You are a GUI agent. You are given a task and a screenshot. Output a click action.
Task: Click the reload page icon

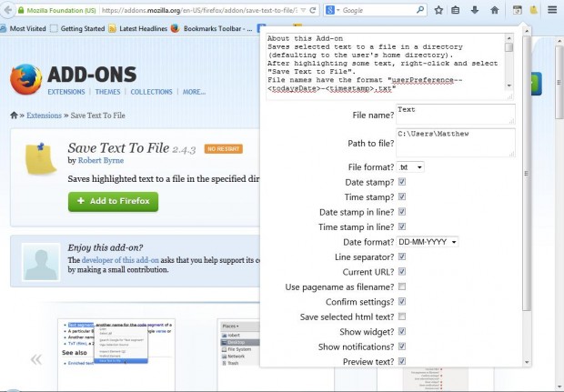313,11
